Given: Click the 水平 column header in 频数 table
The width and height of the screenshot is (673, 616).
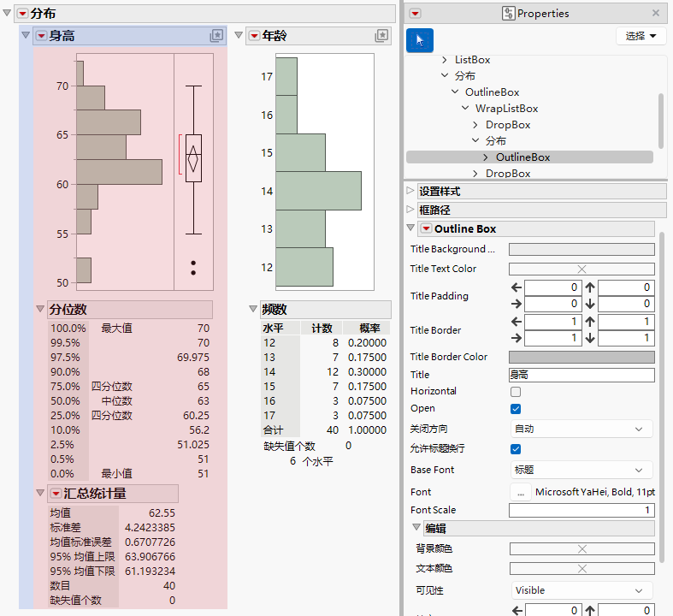Looking at the screenshot, I should [280, 329].
